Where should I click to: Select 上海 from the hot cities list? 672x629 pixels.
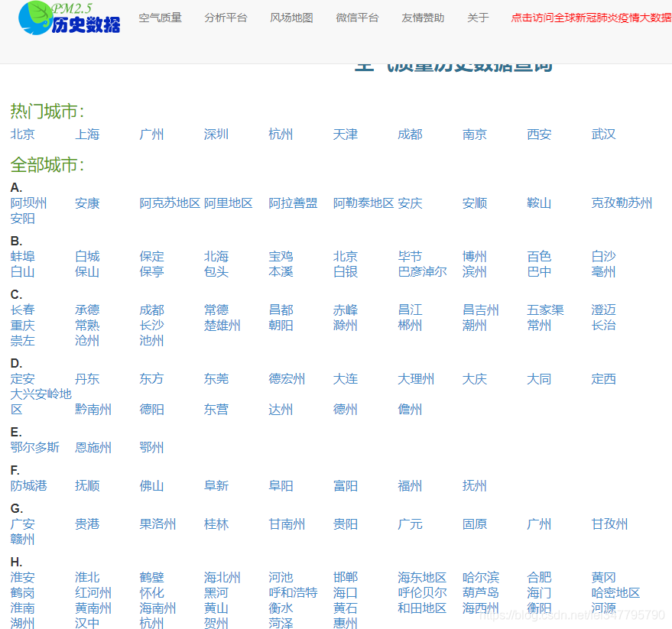coord(87,135)
